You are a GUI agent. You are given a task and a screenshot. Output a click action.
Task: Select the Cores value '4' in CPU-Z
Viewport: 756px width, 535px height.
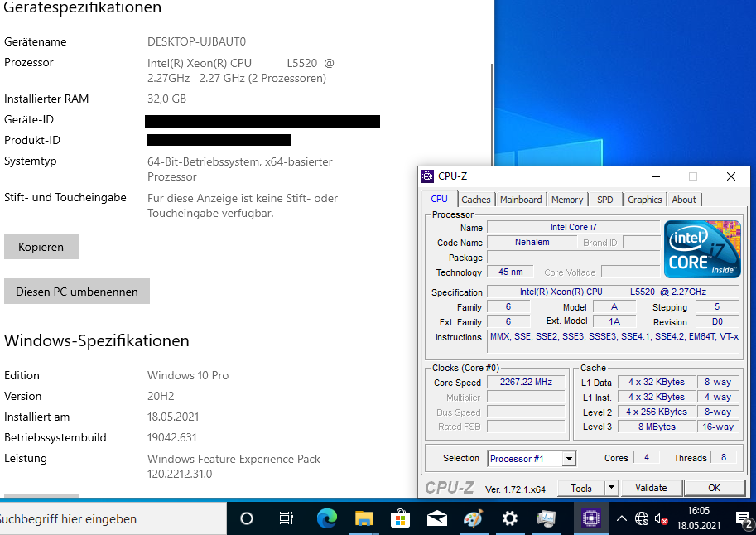point(647,457)
